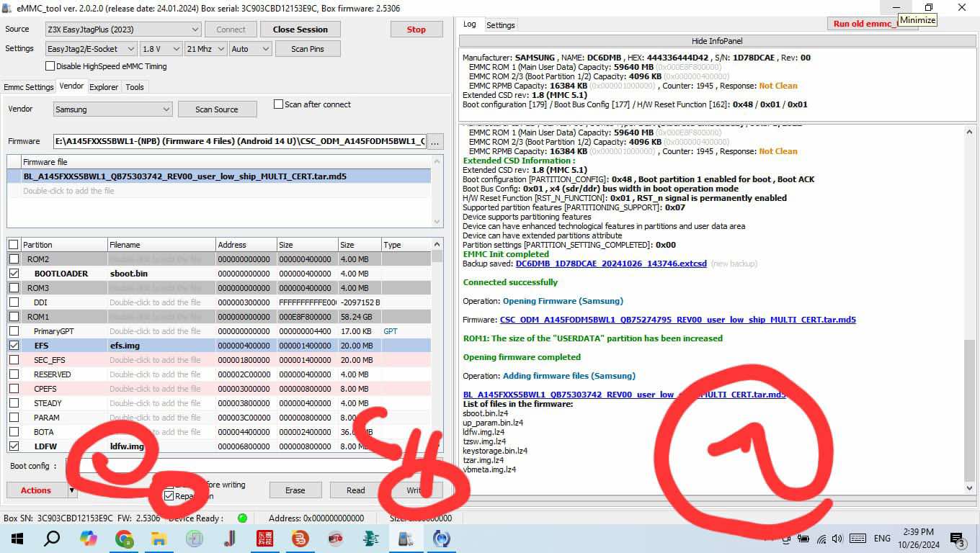Open the Settings tab beside Log
Viewport: 980px width, 553px height.
coord(501,25)
